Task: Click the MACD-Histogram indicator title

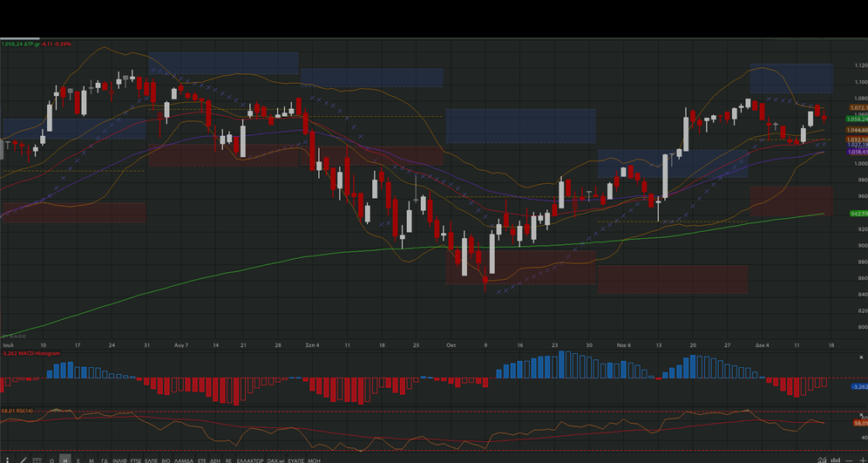Action: coord(37,353)
